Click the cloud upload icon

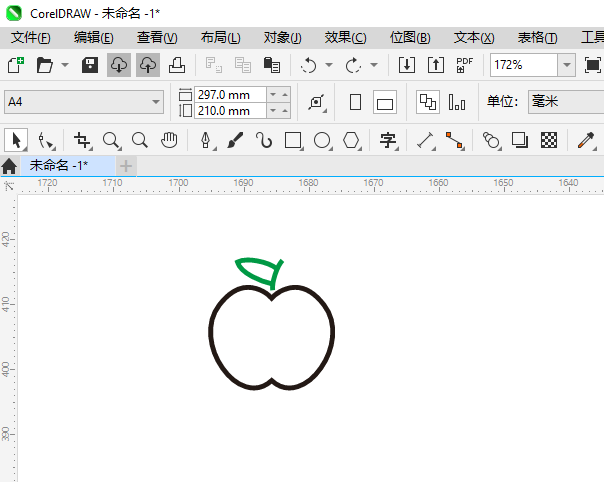point(148,65)
